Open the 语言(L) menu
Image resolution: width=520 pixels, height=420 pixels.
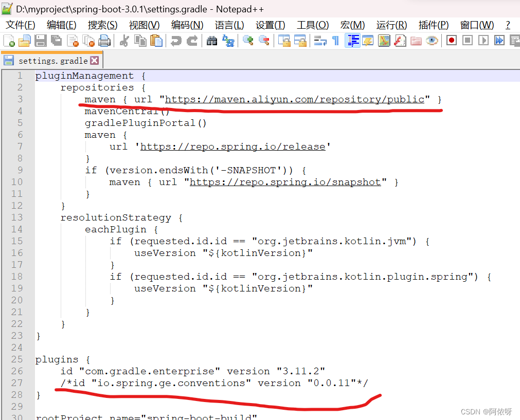229,25
